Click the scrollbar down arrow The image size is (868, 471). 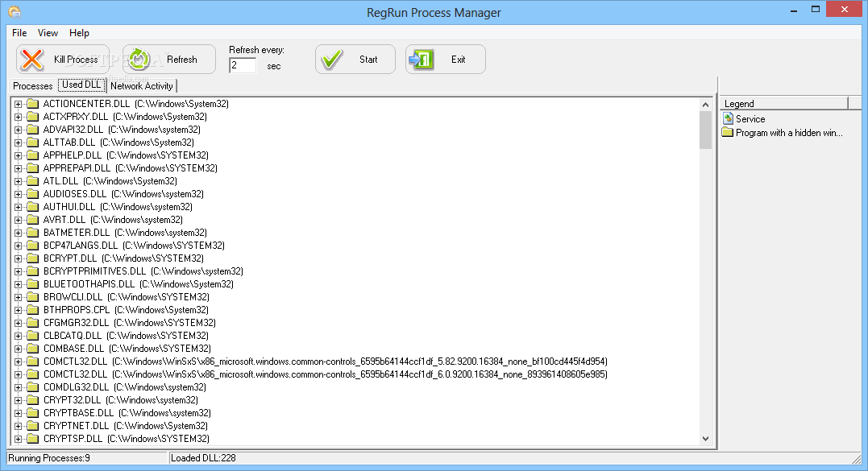coord(705,438)
